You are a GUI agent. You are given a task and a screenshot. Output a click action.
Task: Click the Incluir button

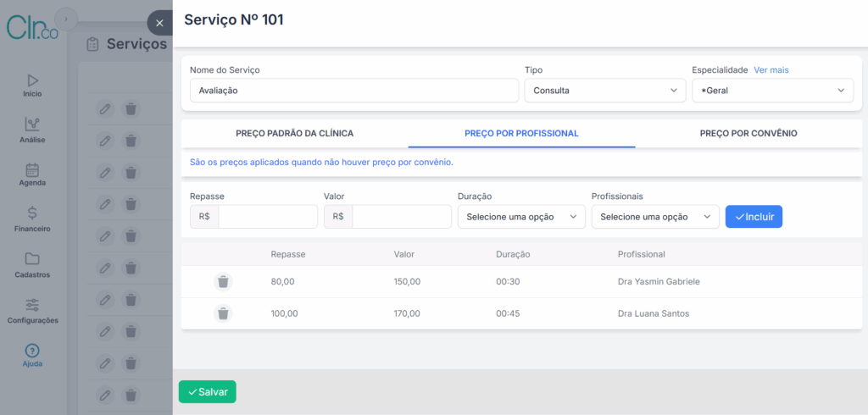click(754, 217)
